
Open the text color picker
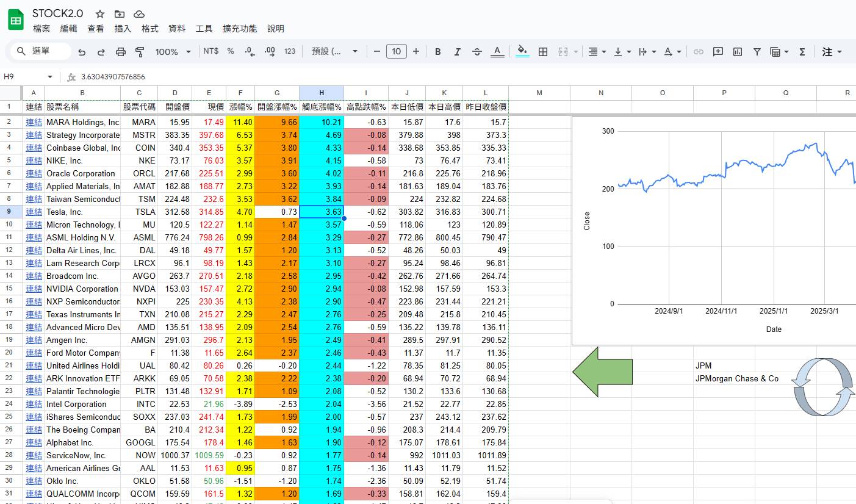(x=497, y=52)
